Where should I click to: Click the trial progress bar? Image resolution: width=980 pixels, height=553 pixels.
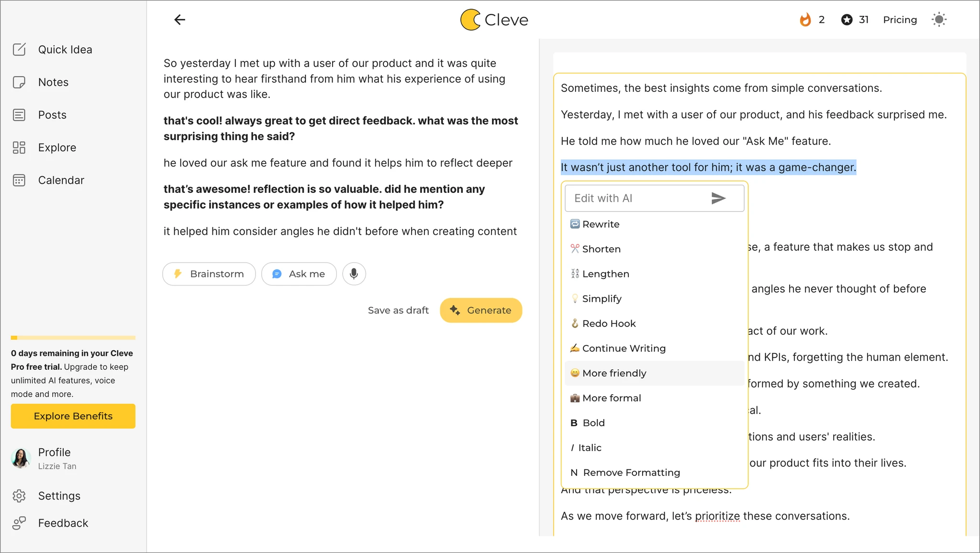[73, 337]
